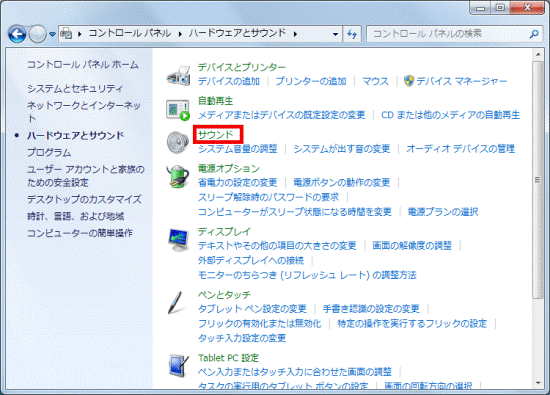The image size is (550, 395).
Task: Open ディスプレイ heading
Action: point(224,232)
